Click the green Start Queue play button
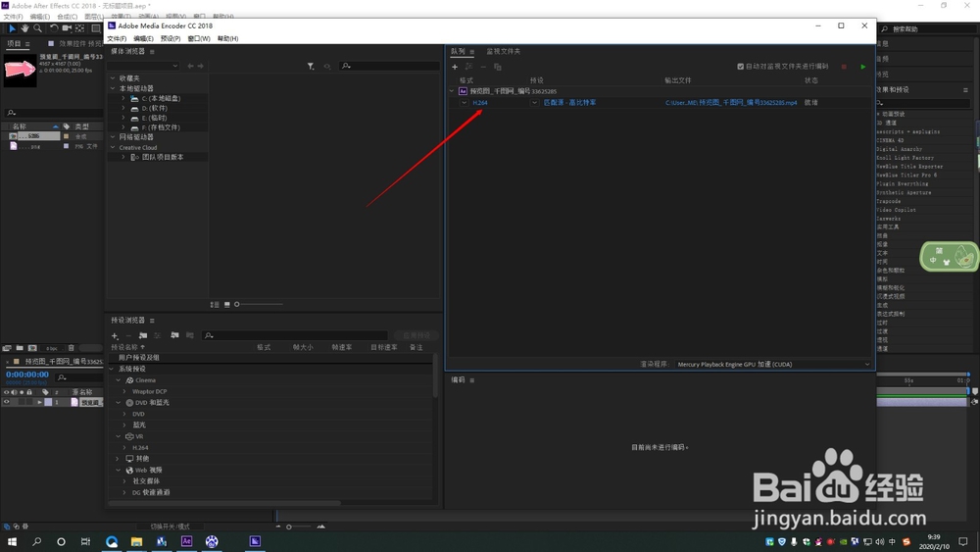 (x=863, y=67)
